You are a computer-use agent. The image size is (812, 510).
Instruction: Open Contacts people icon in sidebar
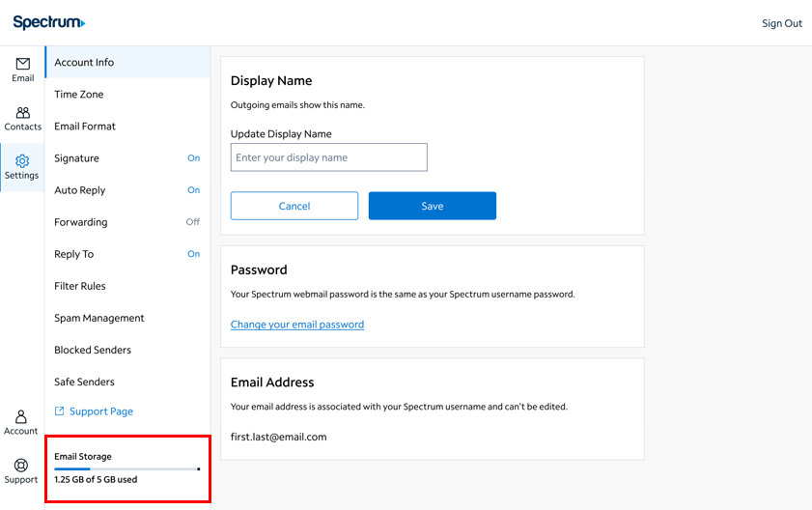(22, 113)
